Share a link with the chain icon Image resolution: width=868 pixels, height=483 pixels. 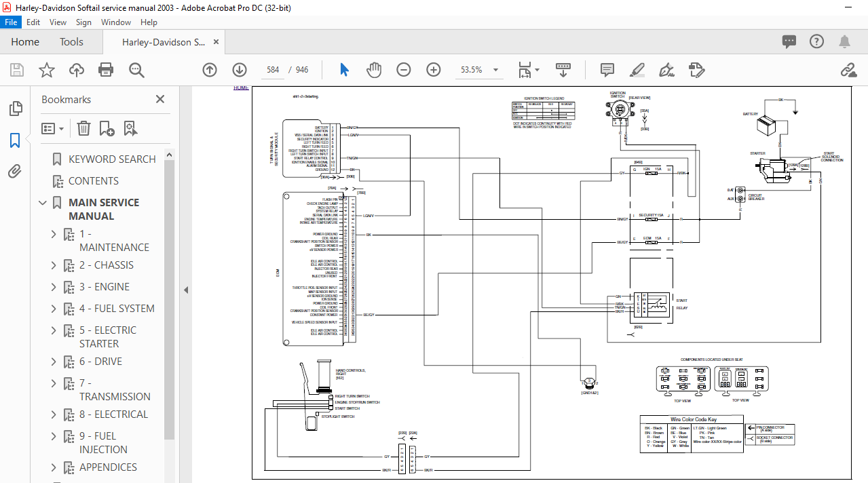click(848, 70)
